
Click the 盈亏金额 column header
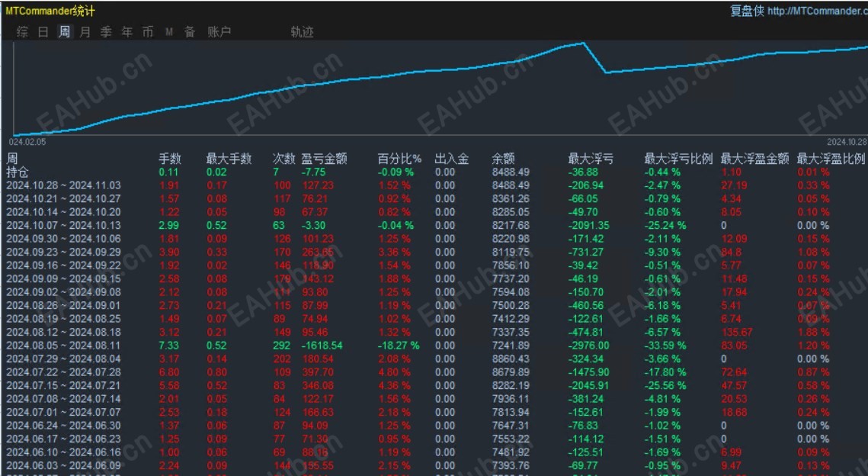pos(325,159)
